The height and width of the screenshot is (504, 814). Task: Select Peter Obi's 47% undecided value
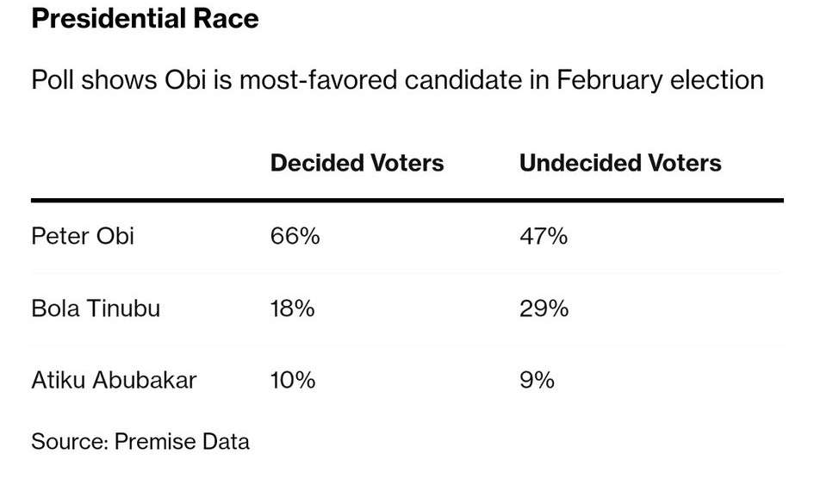click(x=544, y=236)
